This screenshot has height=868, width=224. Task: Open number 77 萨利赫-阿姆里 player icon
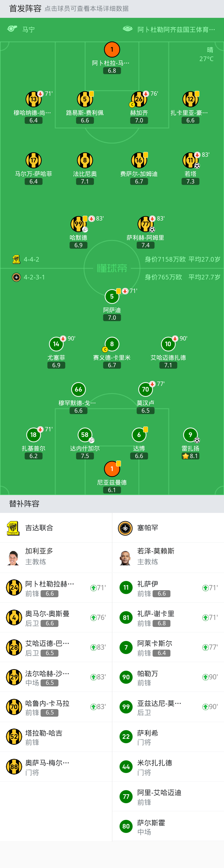click(145, 224)
